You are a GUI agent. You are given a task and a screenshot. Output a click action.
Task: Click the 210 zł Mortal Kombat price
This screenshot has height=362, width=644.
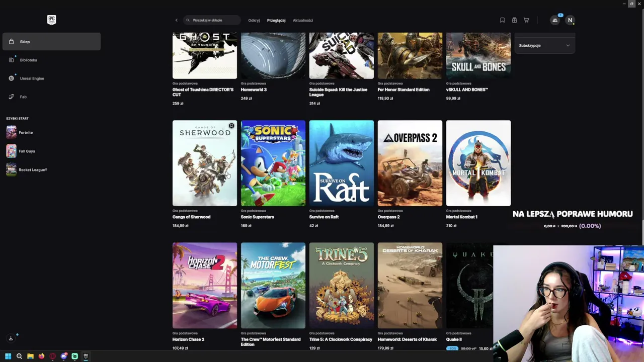pyautogui.click(x=451, y=226)
